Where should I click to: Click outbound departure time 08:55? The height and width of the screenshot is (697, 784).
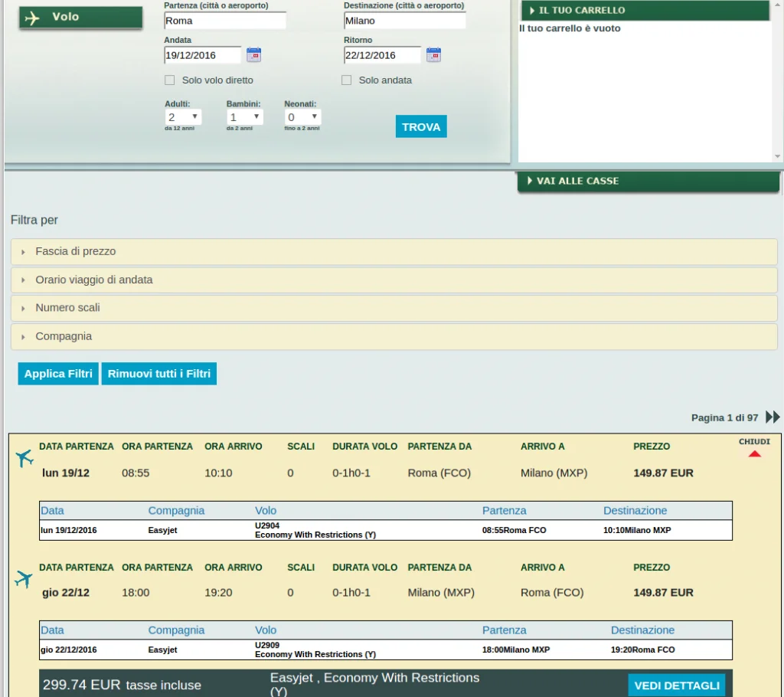[x=136, y=473]
